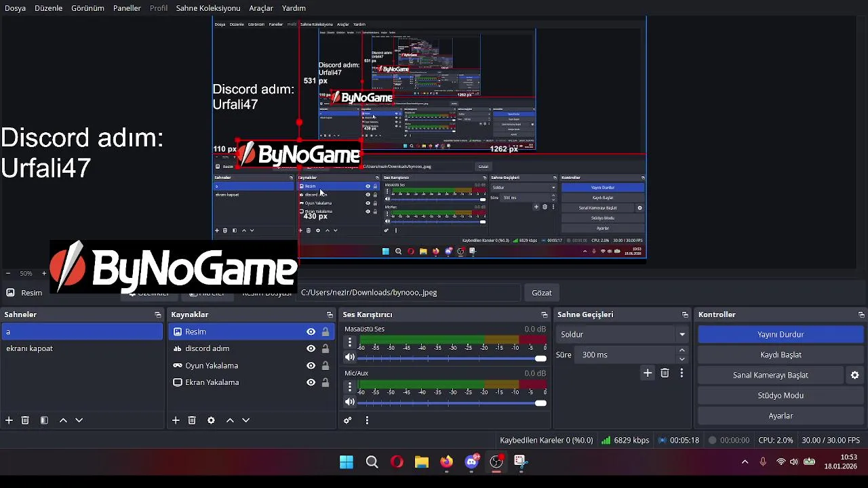Open taskbar search

point(372,462)
